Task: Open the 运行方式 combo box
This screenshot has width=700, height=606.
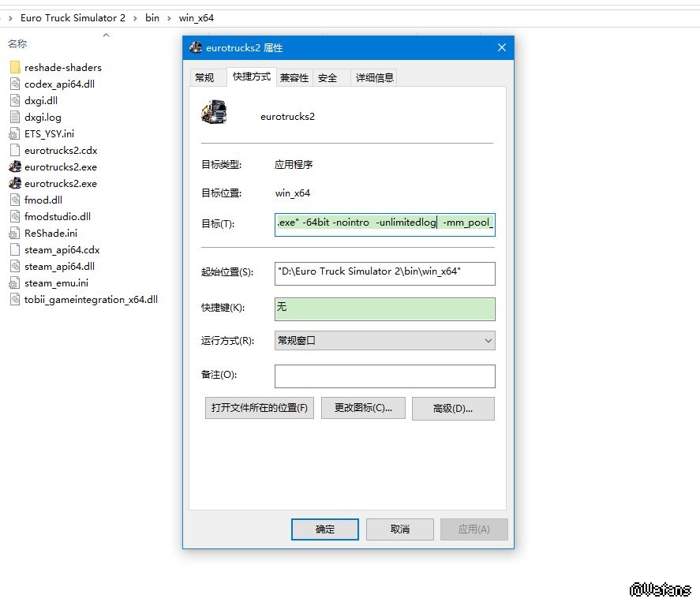Action: [x=385, y=341]
